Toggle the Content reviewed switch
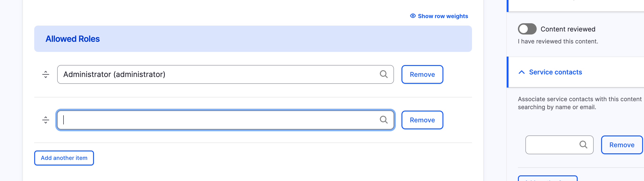 pos(527,29)
